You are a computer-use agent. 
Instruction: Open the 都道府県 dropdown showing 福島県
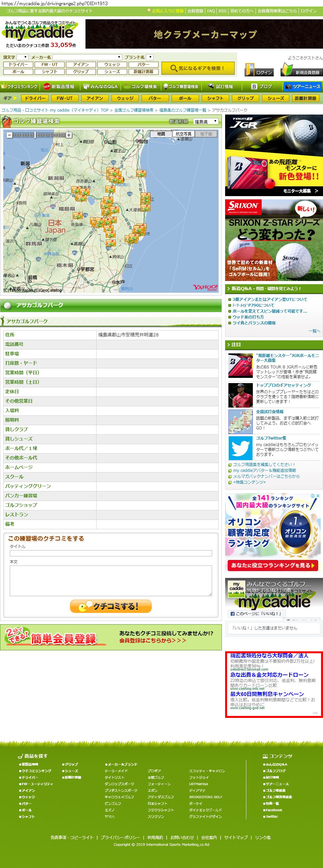point(206,121)
